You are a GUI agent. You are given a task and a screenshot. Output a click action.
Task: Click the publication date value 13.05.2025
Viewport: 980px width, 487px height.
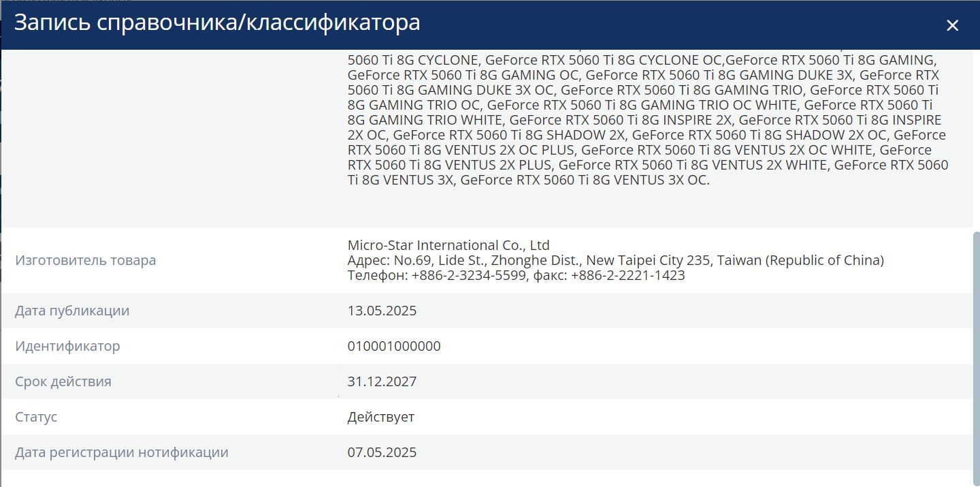(x=382, y=311)
